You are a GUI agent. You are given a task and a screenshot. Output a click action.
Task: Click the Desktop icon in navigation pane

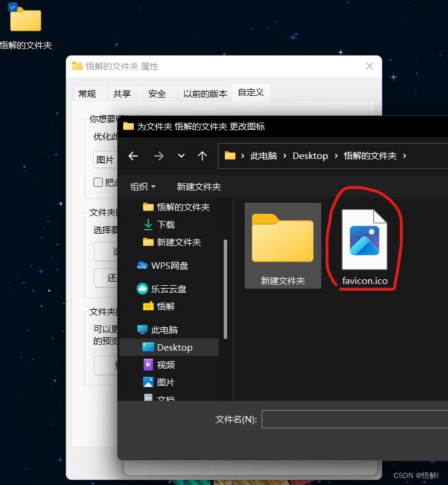tap(148, 347)
